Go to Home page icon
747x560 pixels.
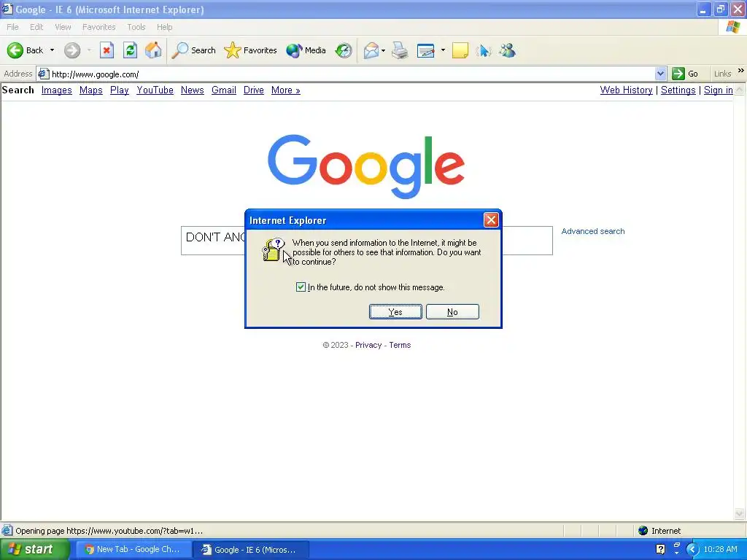pyautogui.click(x=153, y=50)
